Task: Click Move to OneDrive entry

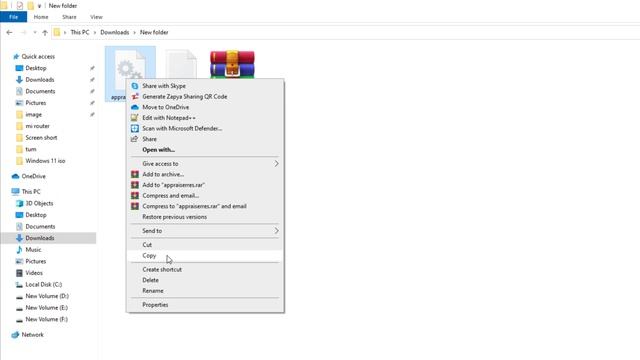Action: tap(205, 107)
